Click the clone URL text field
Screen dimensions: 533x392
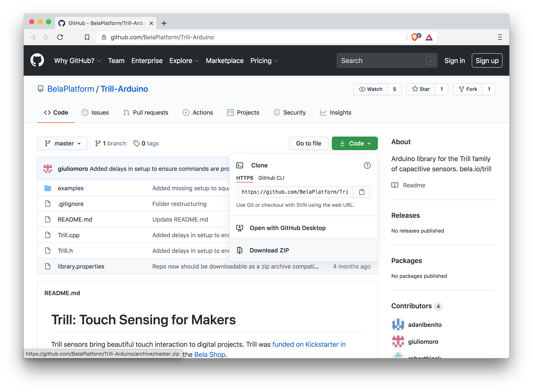point(295,192)
